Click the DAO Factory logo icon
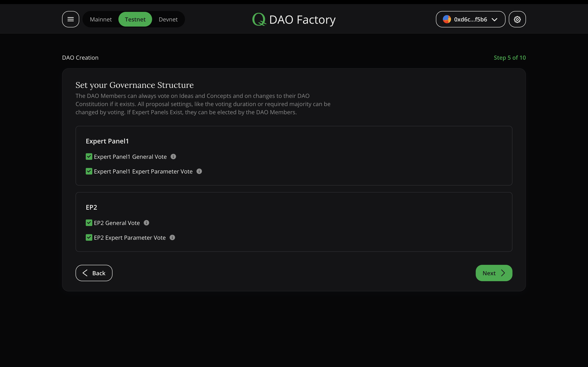 coord(259,19)
